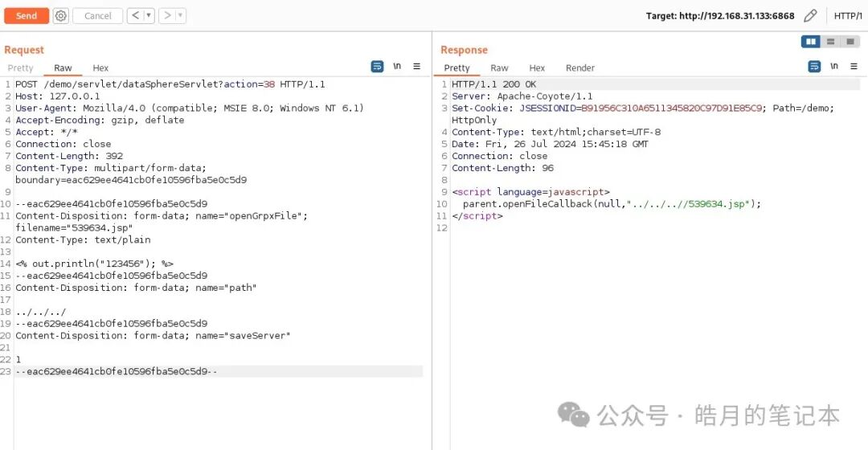This screenshot has height=450, width=868.
Task: Go forward to next request in history
Action: click(167, 15)
